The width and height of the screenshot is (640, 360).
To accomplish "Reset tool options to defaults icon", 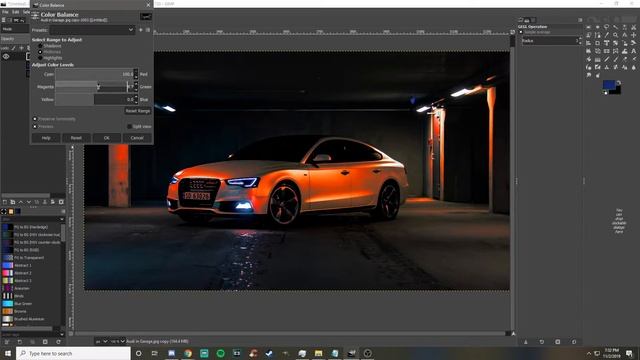I will [574, 342].
